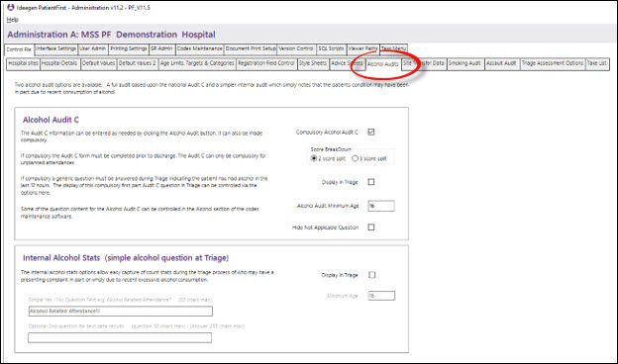Open the Help menu
618x364 pixels.
click(12, 19)
